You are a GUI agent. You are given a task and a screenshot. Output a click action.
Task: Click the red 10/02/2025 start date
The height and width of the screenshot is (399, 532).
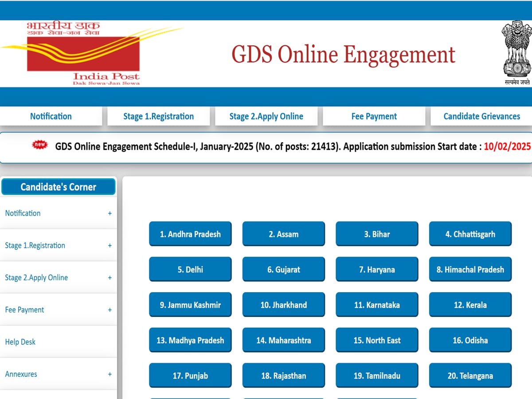(508, 146)
